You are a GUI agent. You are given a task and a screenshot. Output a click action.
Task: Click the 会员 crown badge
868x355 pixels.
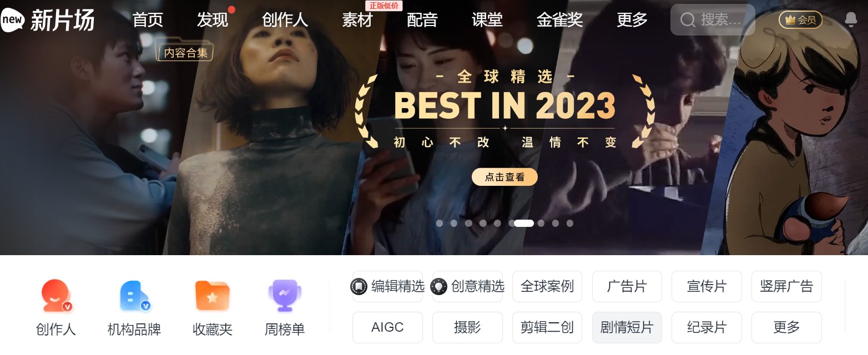[x=800, y=20]
